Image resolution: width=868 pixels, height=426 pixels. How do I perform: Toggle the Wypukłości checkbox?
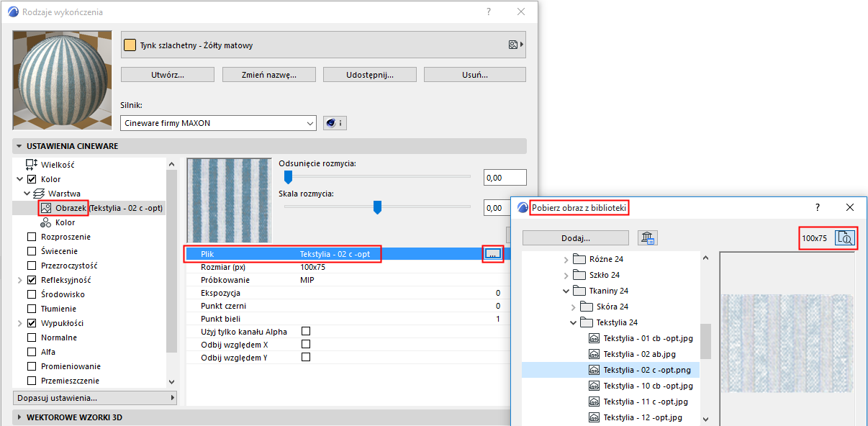pyautogui.click(x=32, y=323)
